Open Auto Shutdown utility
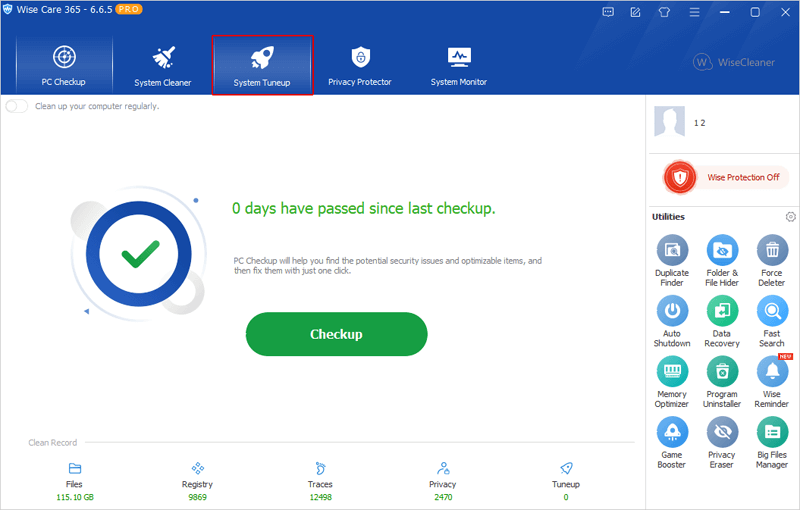The width and height of the screenshot is (800, 510). pyautogui.click(x=672, y=321)
